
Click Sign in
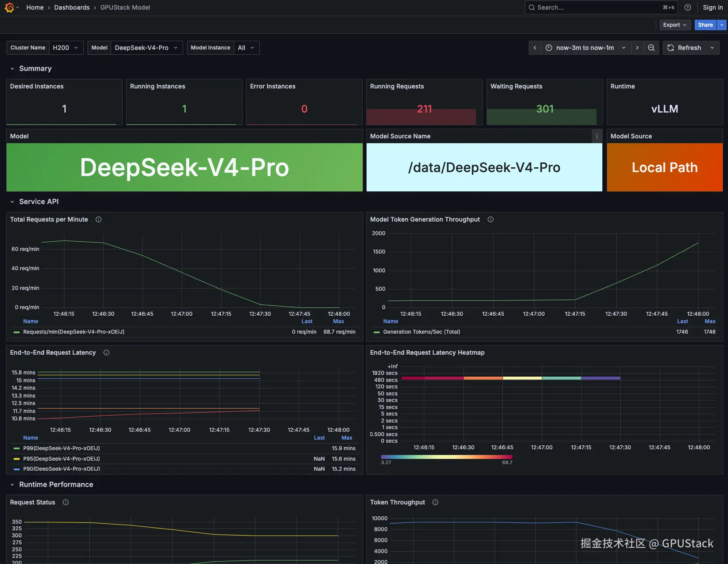click(713, 7)
